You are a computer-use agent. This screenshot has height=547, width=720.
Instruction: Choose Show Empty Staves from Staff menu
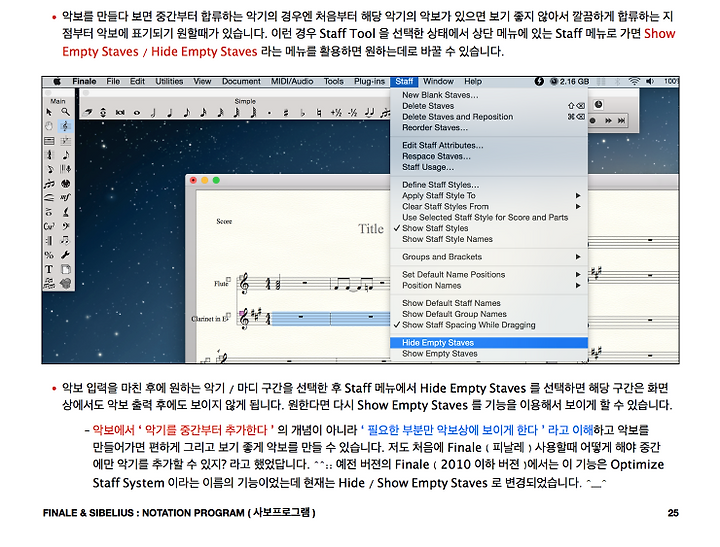pyautogui.click(x=489, y=354)
